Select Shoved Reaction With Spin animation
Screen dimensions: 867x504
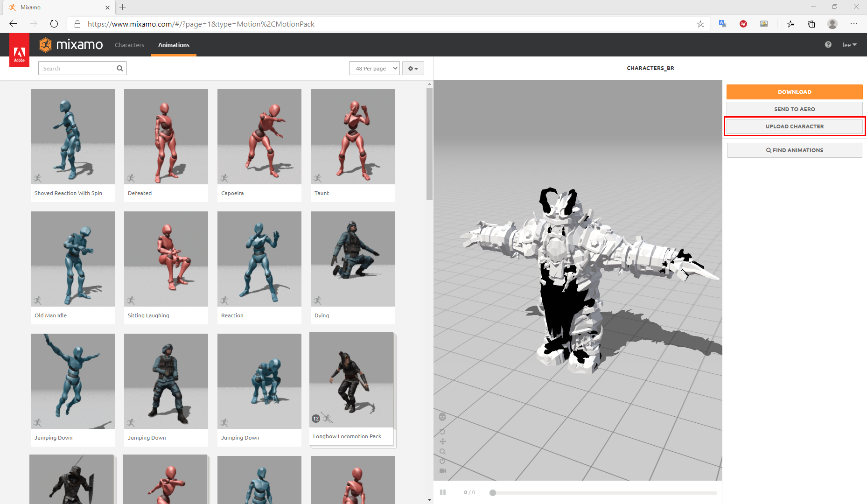73,146
